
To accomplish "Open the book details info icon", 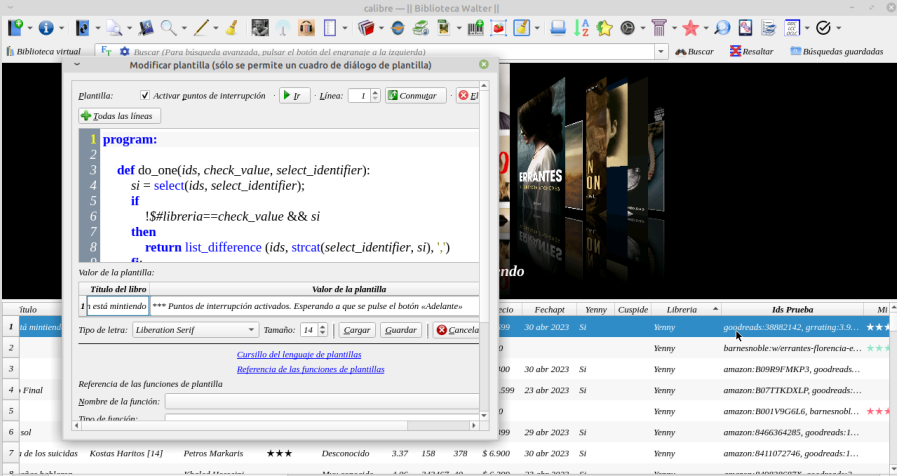I will tap(46, 27).
